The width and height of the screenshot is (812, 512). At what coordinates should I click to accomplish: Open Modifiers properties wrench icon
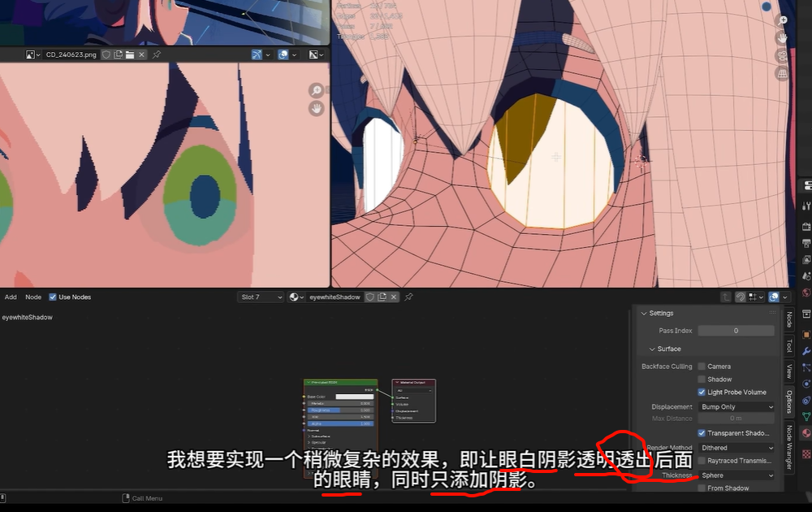click(806, 351)
